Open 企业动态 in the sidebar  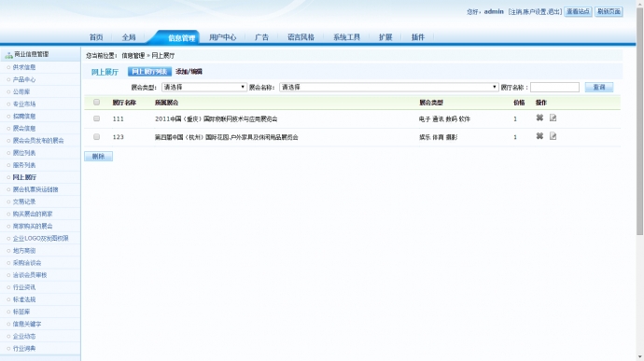click(x=24, y=336)
